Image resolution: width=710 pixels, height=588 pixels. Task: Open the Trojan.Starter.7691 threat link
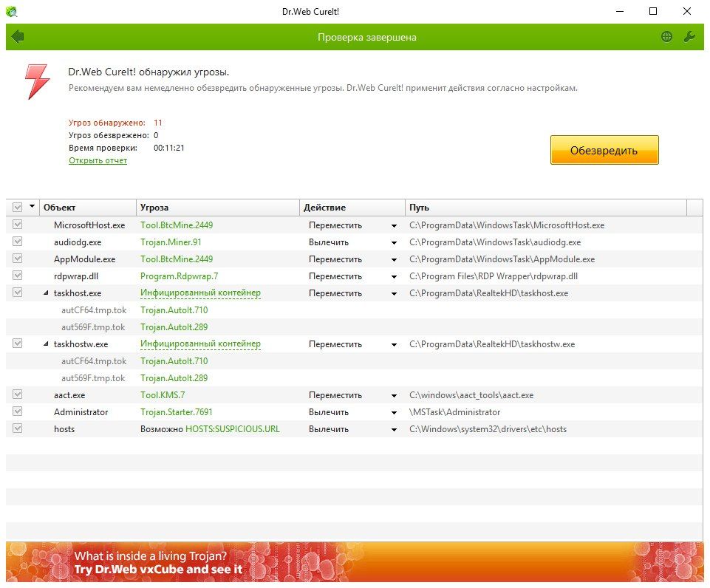click(x=176, y=412)
